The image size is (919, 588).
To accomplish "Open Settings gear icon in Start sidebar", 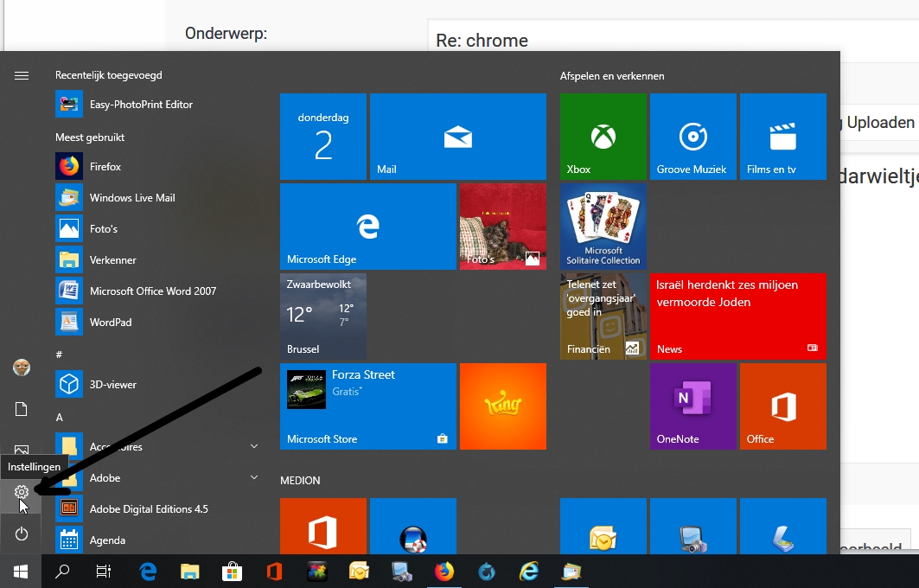I will [x=22, y=492].
